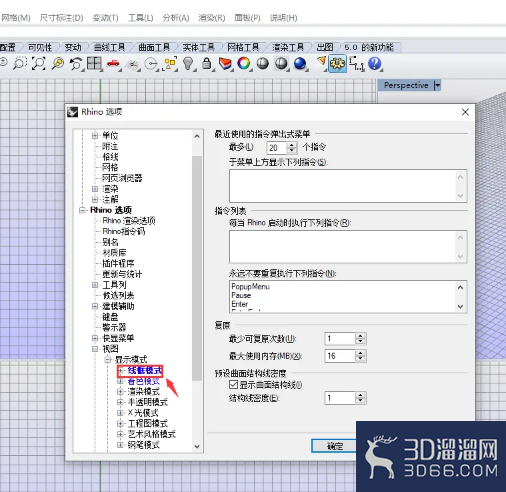Select 键盘 in the options tree
506x492 pixels.
[x=110, y=317]
